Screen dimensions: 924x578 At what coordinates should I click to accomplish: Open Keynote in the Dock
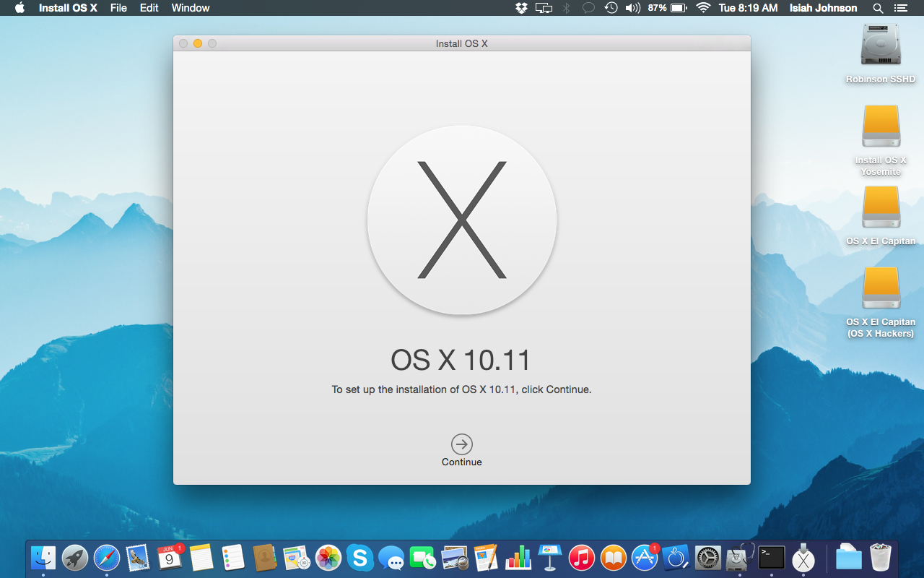pyautogui.click(x=550, y=557)
